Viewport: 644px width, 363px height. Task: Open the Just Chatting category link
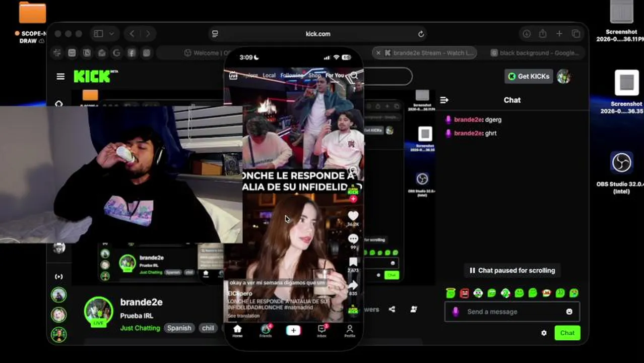(x=140, y=328)
